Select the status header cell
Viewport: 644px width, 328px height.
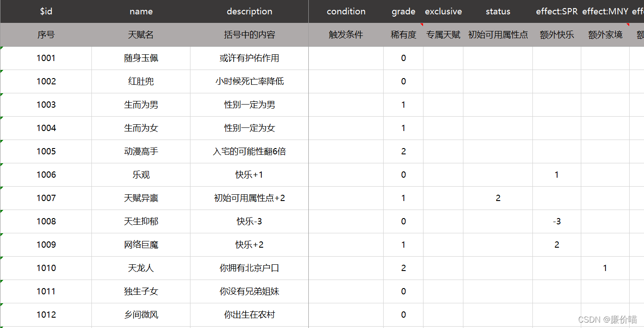[498, 11]
